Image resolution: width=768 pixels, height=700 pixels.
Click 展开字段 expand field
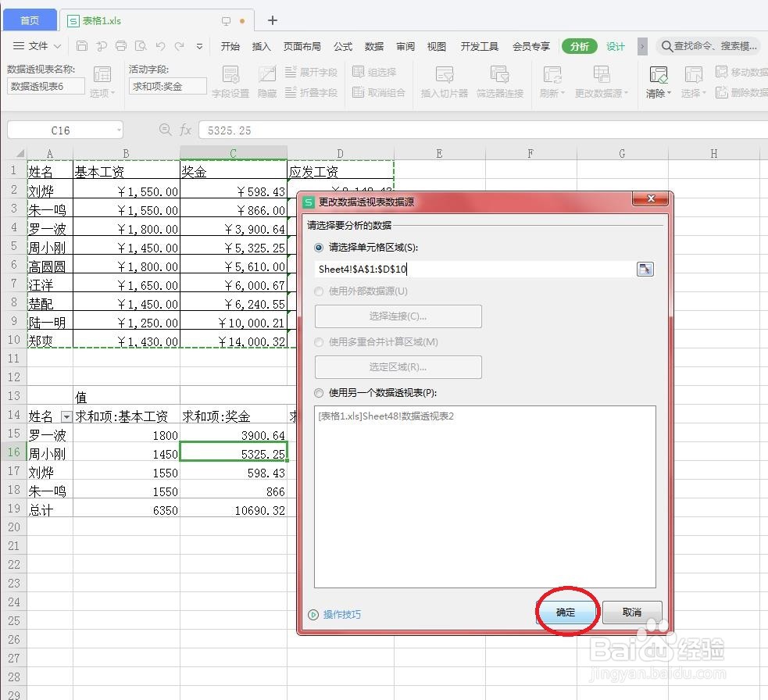click(x=311, y=72)
